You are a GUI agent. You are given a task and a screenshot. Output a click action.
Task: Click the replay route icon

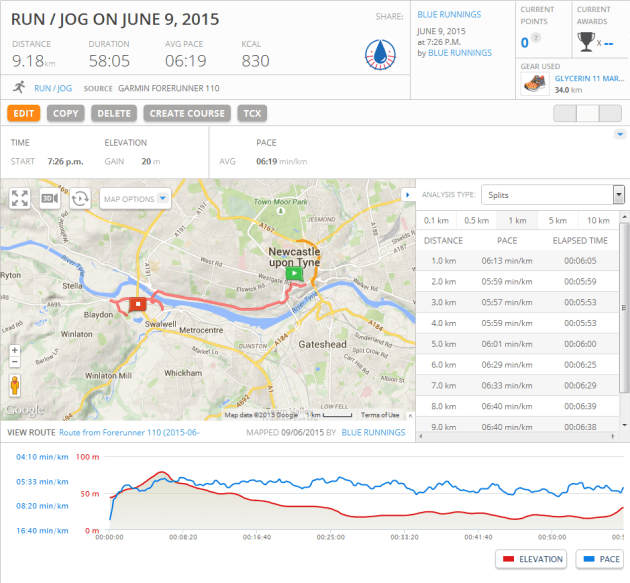point(79,198)
